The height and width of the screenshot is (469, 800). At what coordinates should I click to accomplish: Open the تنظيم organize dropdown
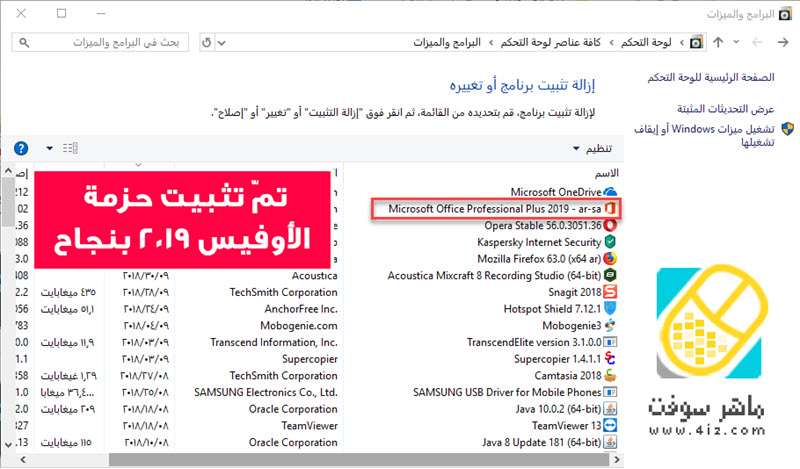coord(592,149)
